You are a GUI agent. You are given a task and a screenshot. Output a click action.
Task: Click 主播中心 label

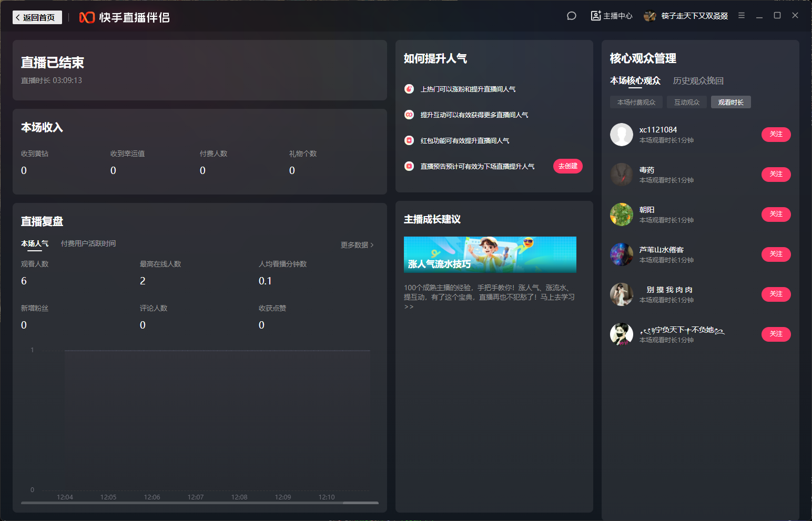click(x=618, y=16)
